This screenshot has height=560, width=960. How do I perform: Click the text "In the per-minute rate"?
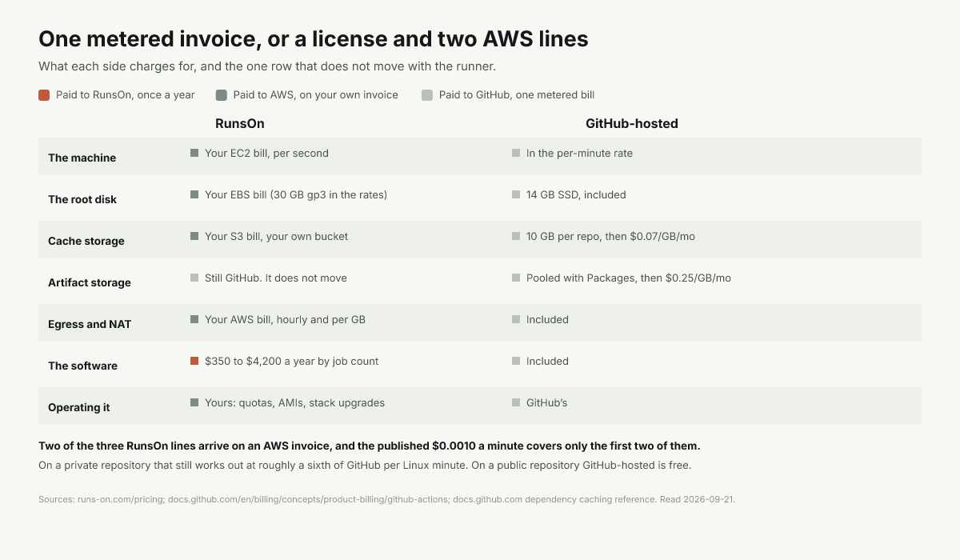click(x=579, y=153)
